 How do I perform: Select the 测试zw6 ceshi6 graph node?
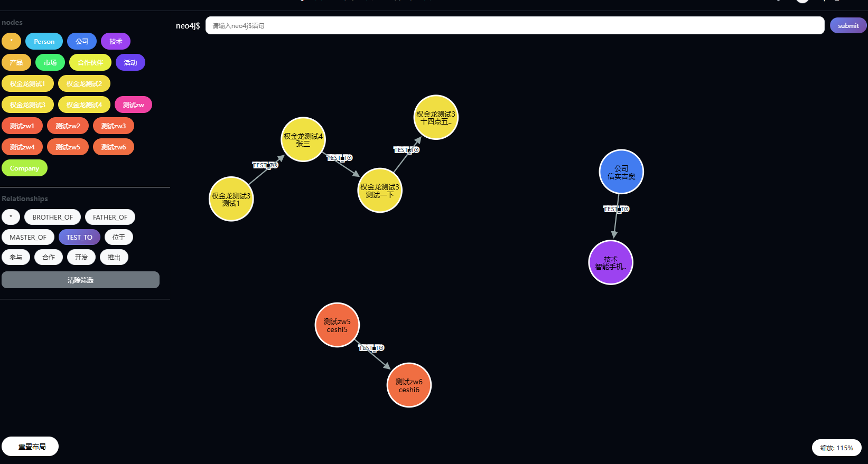409,385
